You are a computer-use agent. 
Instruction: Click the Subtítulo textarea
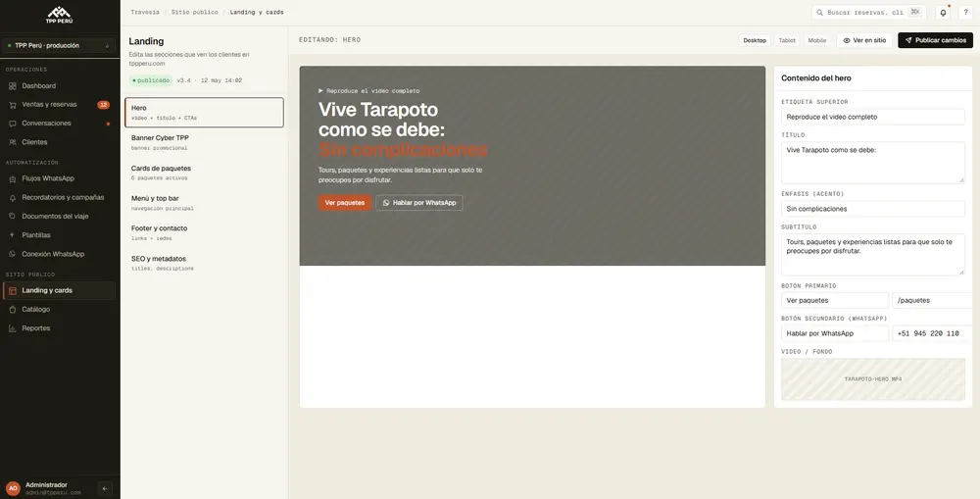[x=872, y=255]
